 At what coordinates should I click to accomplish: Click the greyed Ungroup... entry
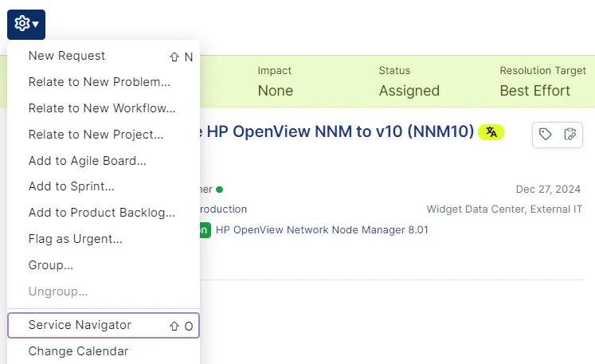[x=104, y=292]
